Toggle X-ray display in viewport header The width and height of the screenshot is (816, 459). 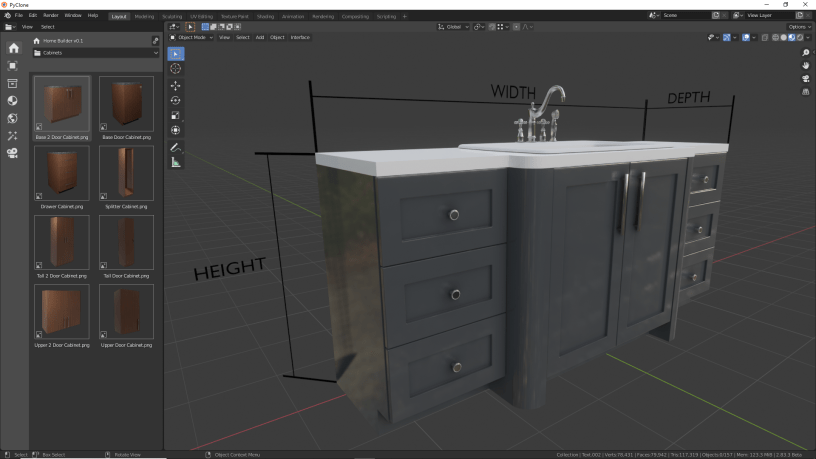pyautogui.click(x=765, y=37)
